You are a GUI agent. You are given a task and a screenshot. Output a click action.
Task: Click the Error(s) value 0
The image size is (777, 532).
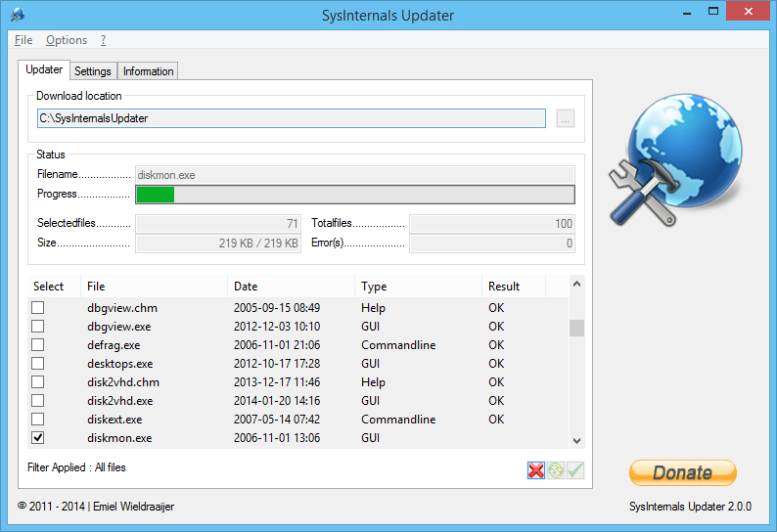tap(492, 244)
